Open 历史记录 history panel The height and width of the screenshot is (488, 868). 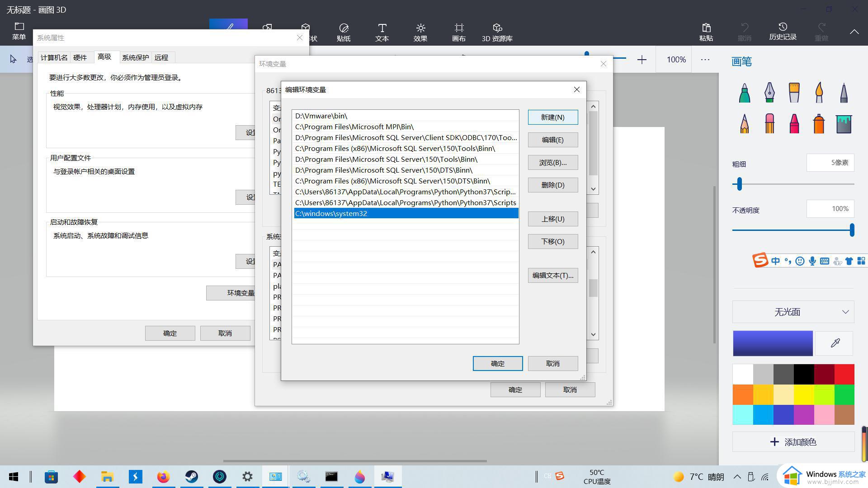tap(783, 32)
